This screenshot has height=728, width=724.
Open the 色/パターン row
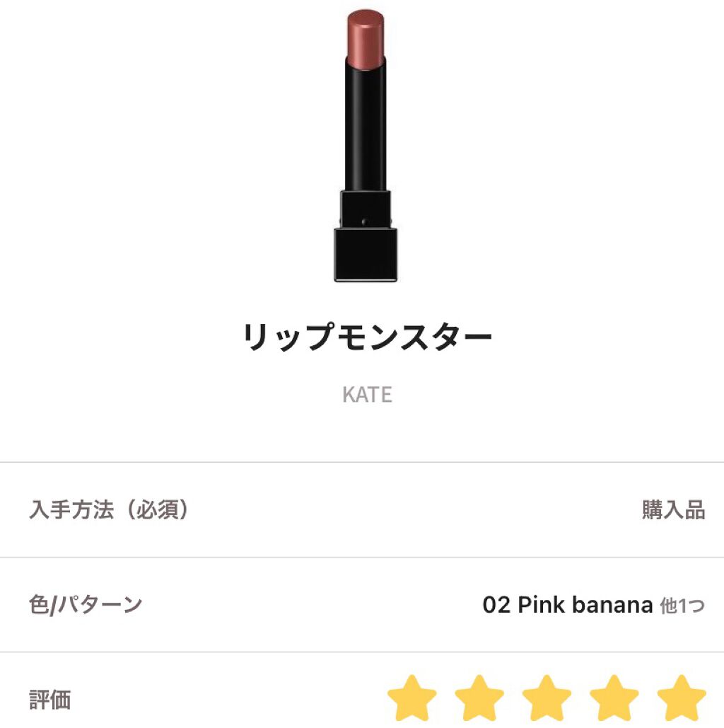(362, 604)
